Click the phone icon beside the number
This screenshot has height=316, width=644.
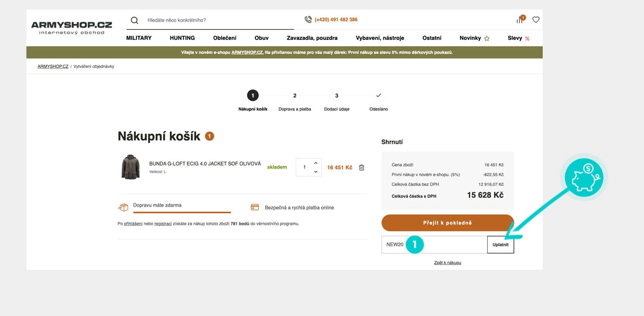pyautogui.click(x=308, y=19)
